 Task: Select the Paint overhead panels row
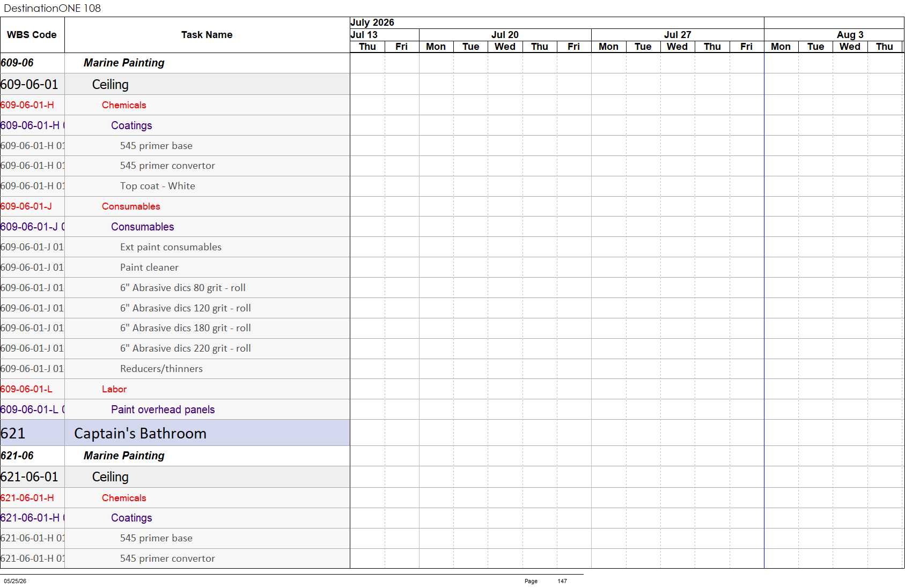pyautogui.click(x=175, y=410)
